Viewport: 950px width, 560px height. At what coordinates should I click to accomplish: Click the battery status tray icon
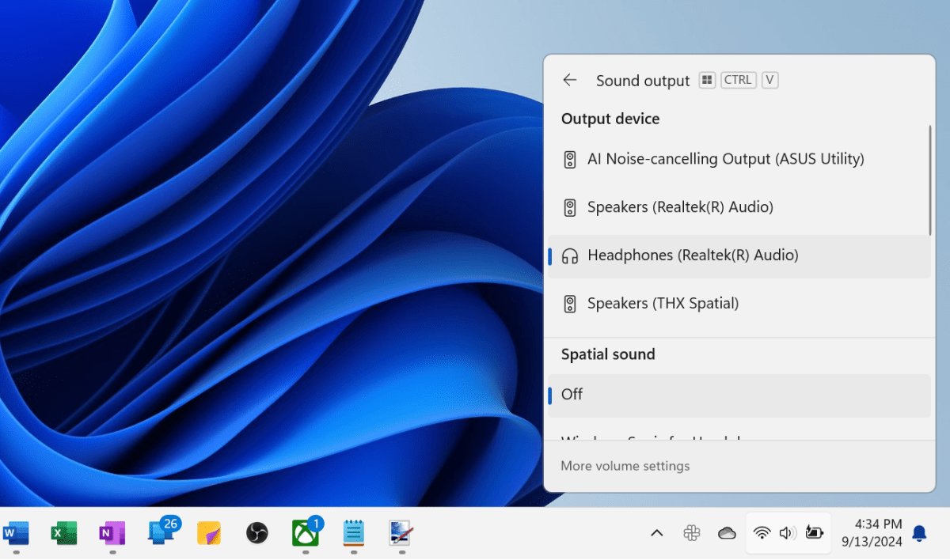coord(814,533)
